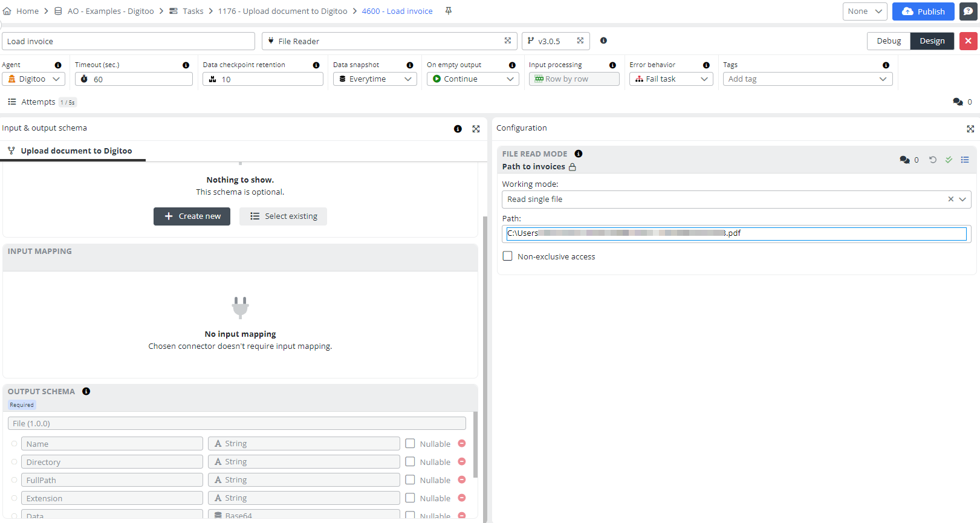Expand the Error behavior dropdown
Image resolution: width=980 pixels, height=523 pixels.
670,79
